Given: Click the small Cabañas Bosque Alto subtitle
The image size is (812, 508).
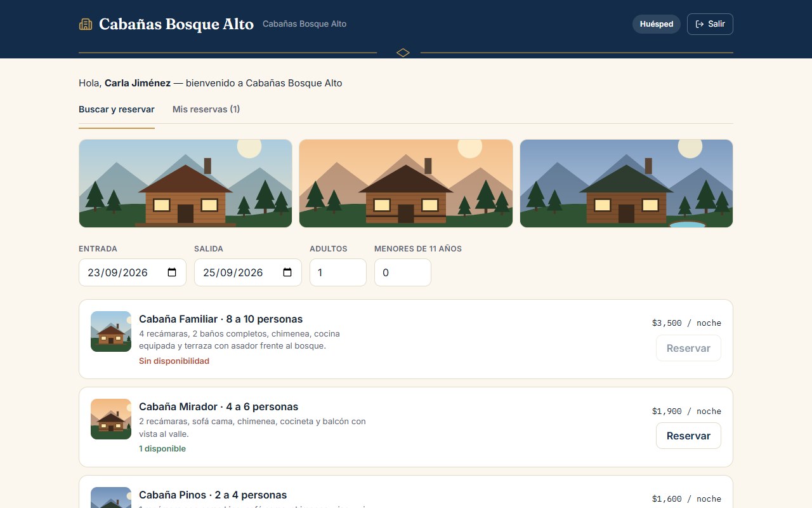Looking at the screenshot, I should tap(304, 24).
